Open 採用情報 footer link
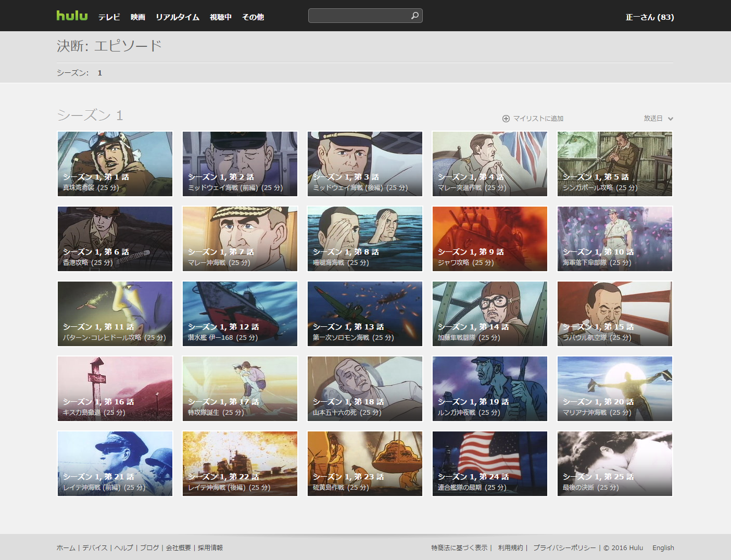 point(210,548)
